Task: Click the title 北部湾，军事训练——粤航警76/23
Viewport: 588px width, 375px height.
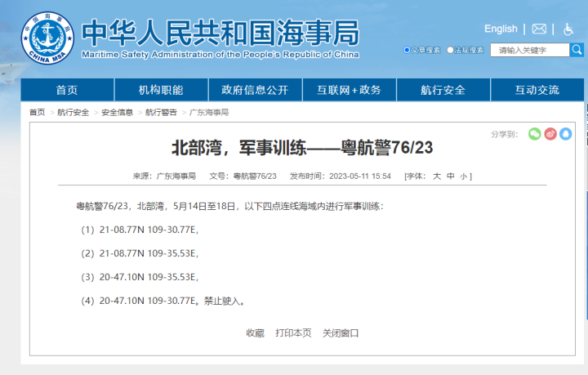Action: click(x=302, y=147)
